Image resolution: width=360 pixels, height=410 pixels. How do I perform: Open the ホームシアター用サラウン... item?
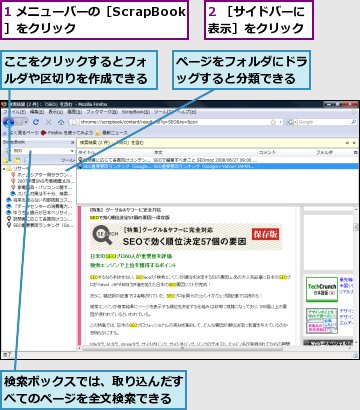pos(41,175)
